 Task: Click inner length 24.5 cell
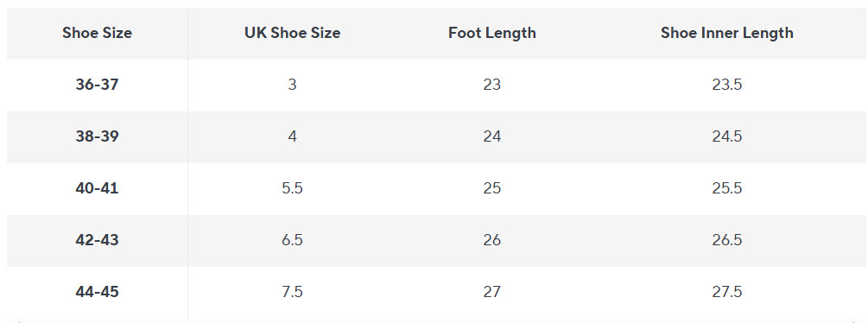coord(727,136)
